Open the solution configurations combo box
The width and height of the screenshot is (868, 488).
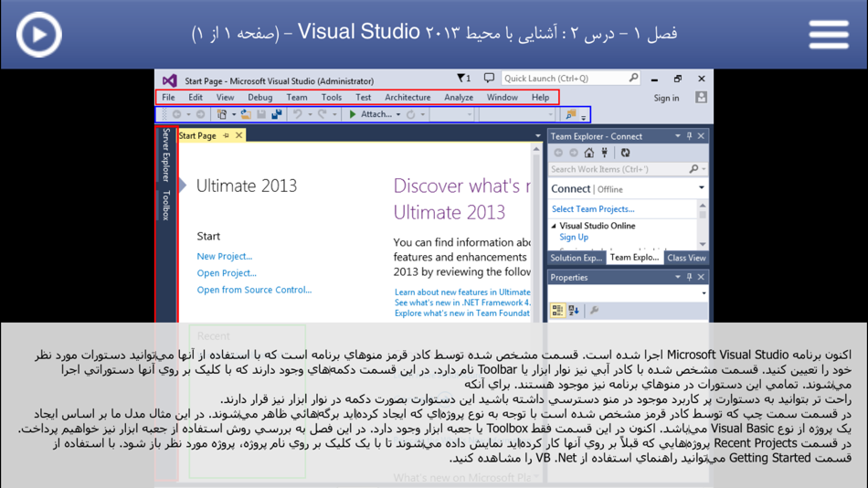(451, 114)
